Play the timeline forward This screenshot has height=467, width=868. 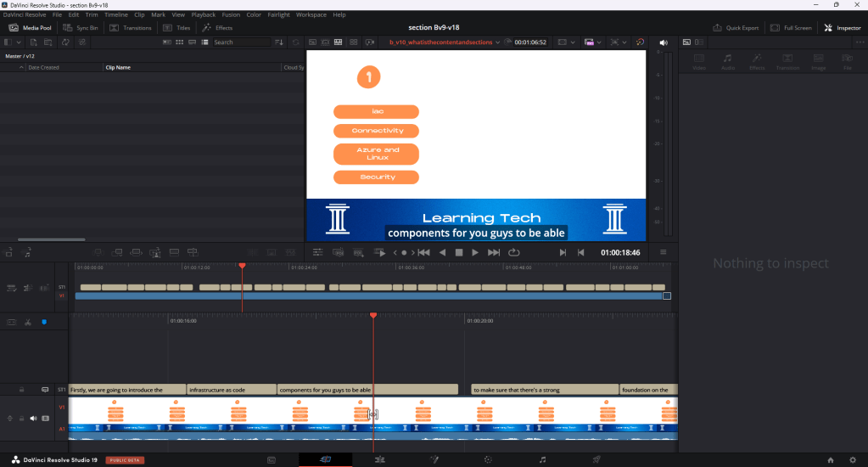[x=475, y=253]
